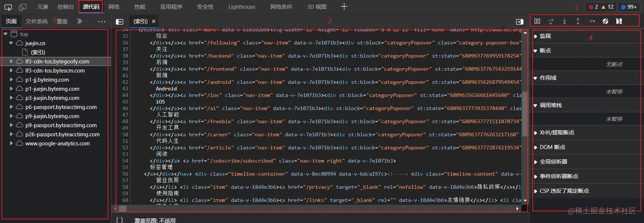Collapse the juejin.cn domain node
Viewport: 644px width, 223px height.
[x=11, y=43]
